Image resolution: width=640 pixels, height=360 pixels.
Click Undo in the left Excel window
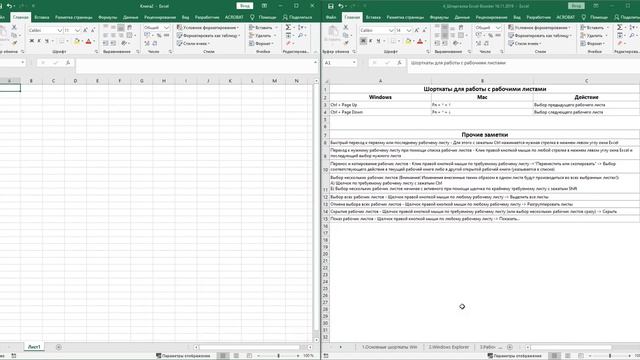(9, 6)
